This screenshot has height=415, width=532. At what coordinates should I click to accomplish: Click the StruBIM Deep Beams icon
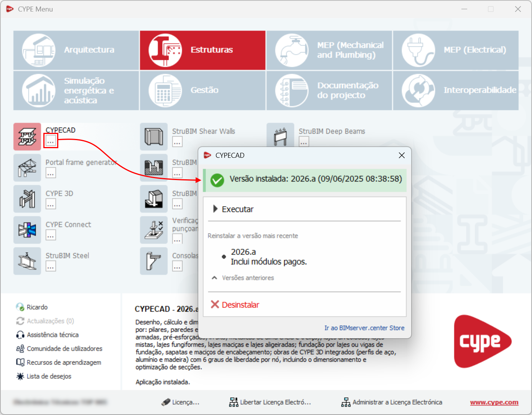[x=280, y=137]
